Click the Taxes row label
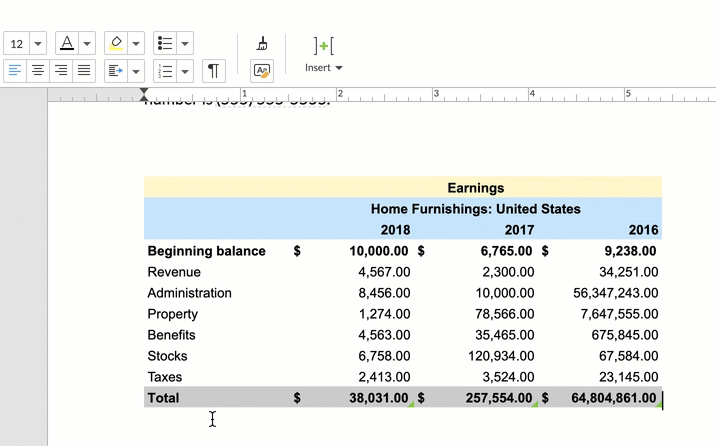The image size is (716, 446). point(164,377)
